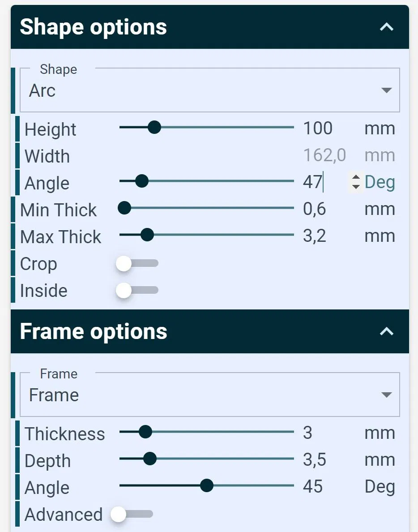Click the frame Depth slider handle
Viewport: 418px width, 532px height.
[x=150, y=459]
